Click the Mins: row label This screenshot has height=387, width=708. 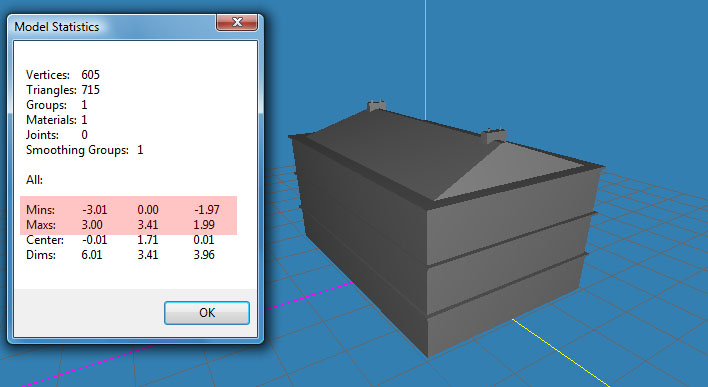tap(41, 210)
